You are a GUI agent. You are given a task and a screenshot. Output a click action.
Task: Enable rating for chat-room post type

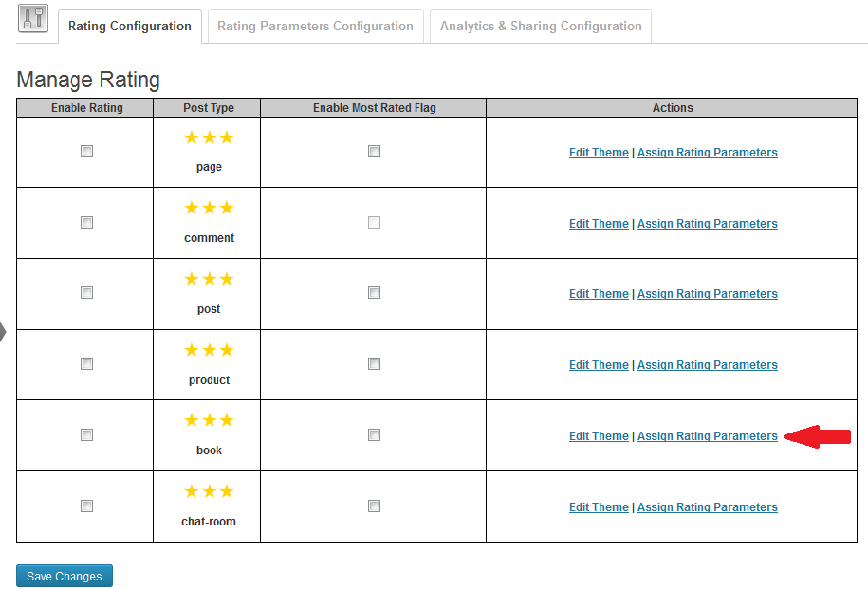(x=87, y=506)
